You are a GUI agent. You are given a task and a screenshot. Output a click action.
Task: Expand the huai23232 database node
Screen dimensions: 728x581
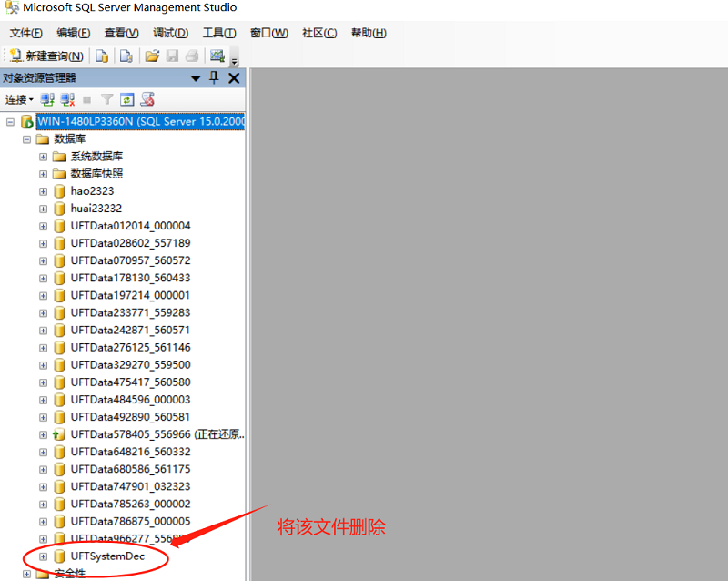click(43, 209)
